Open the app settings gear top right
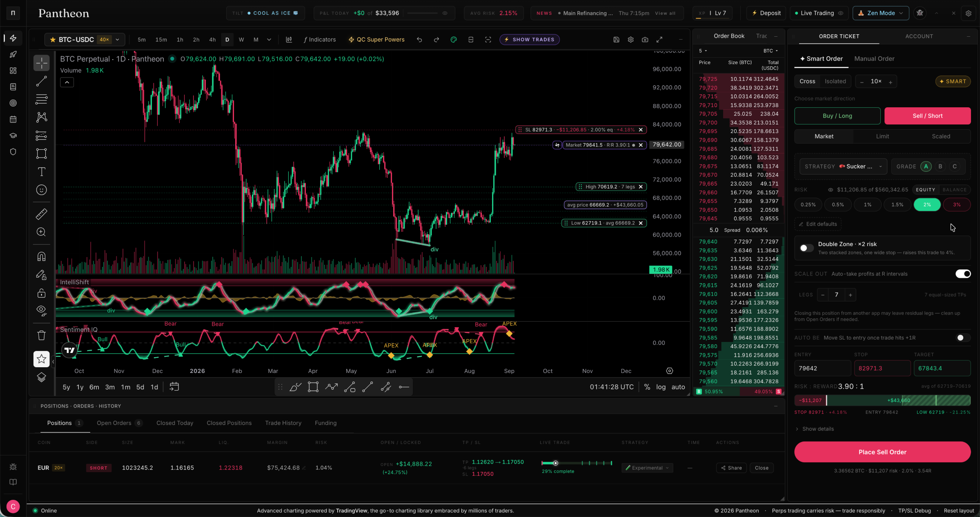 point(968,13)
